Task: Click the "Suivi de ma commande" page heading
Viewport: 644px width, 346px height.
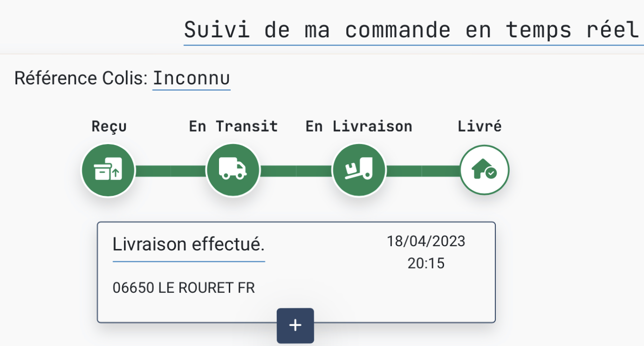Action: (411, 30)
